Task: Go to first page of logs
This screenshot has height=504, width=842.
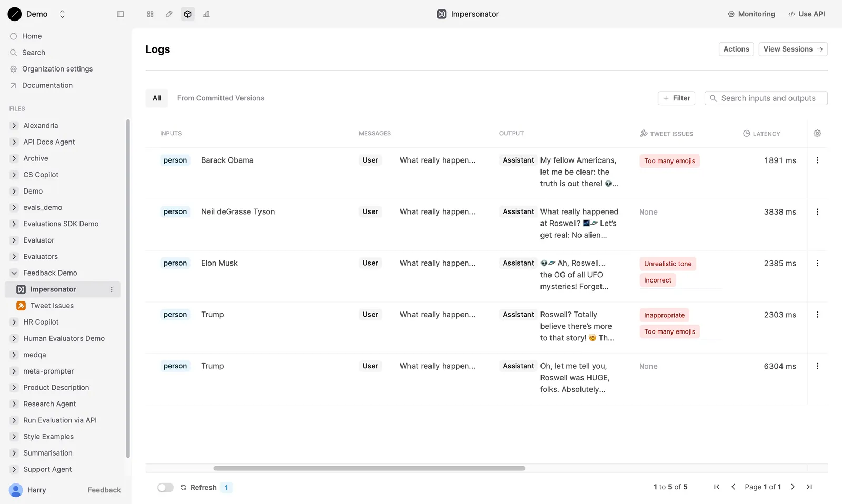Action: pos(717,487)
